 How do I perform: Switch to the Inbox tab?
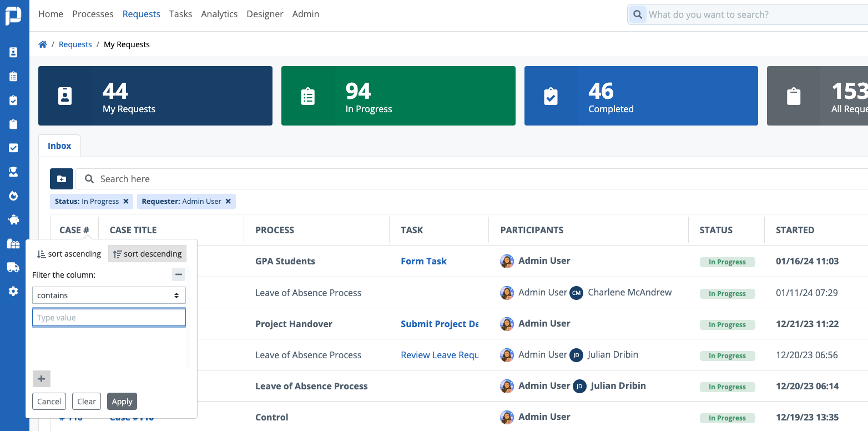[59, 146]
